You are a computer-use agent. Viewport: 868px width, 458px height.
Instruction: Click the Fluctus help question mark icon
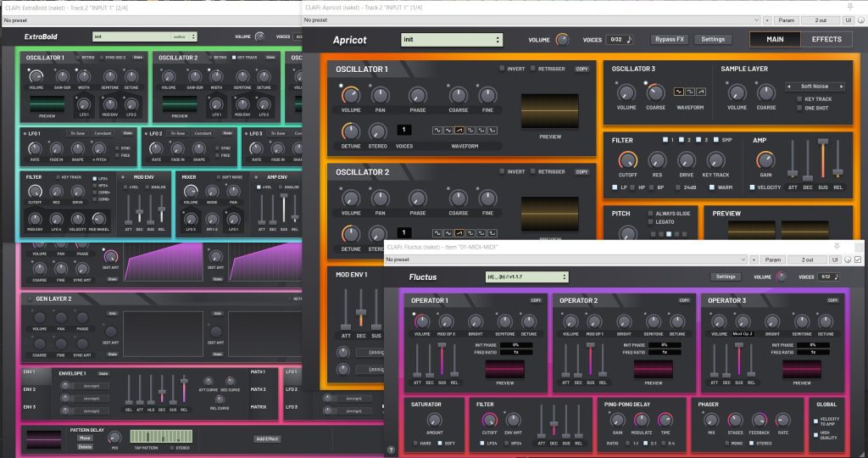coord(391,450)
